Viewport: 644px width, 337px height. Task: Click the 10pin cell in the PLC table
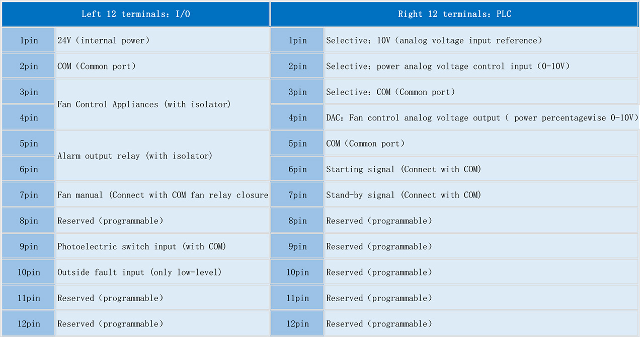click(297, 273)
